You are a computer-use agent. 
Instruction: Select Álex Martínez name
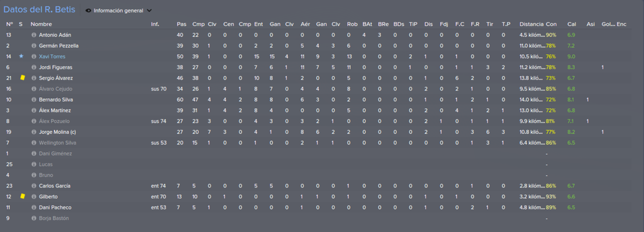point(55,111)
